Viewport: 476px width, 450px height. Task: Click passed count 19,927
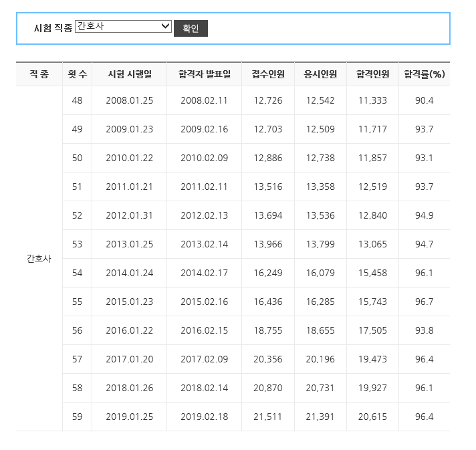click(x=372, y=388)
